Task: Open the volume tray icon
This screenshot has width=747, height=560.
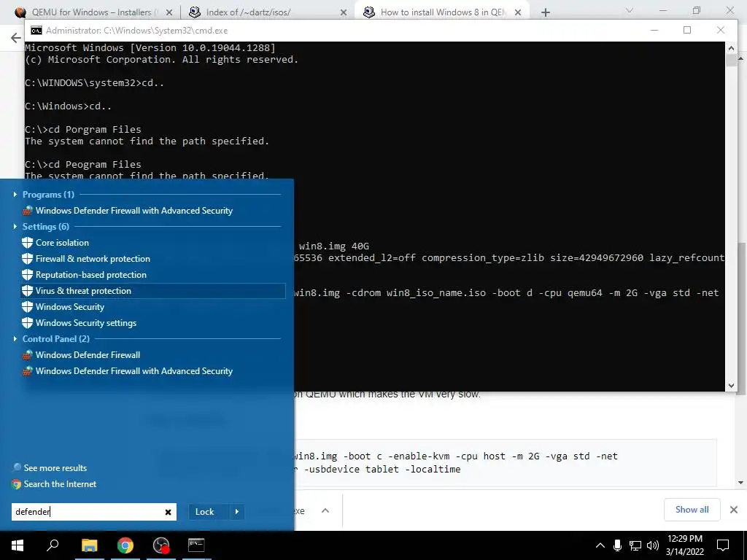Action: pos(653,545)
